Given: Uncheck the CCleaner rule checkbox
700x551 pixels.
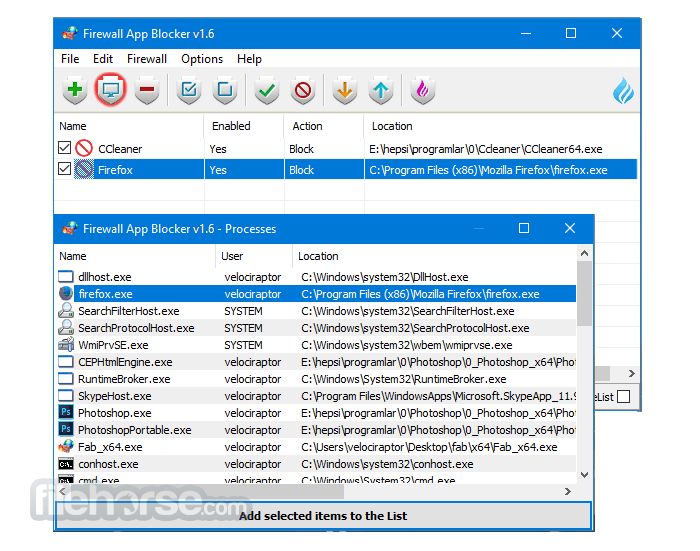Looking at the screenshot, I should 65,148.
